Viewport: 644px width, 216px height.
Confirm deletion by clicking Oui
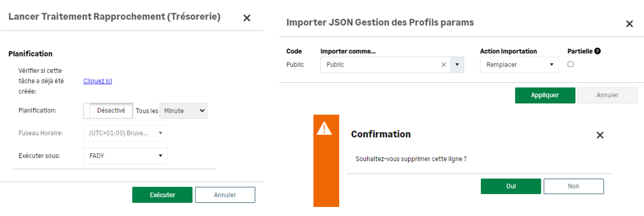[x=510, y=186]
